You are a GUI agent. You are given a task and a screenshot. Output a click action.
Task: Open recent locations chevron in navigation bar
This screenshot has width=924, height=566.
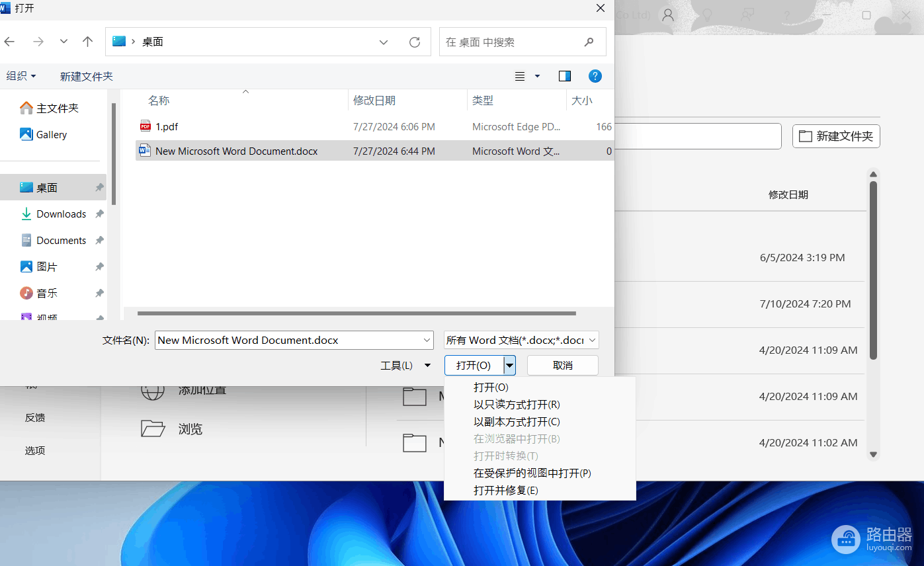63,42
